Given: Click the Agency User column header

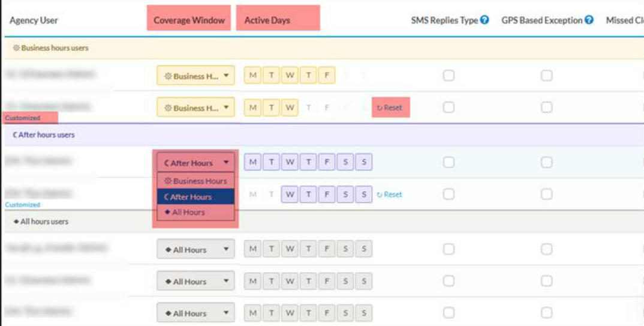Looking at the screenshot, I should tap(34, 20).
